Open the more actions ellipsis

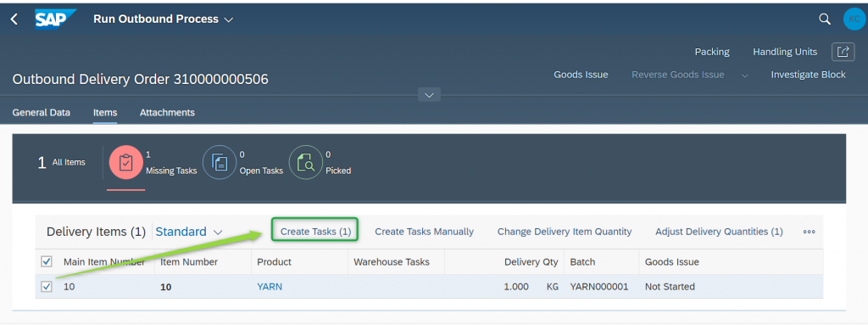(809, 232)
